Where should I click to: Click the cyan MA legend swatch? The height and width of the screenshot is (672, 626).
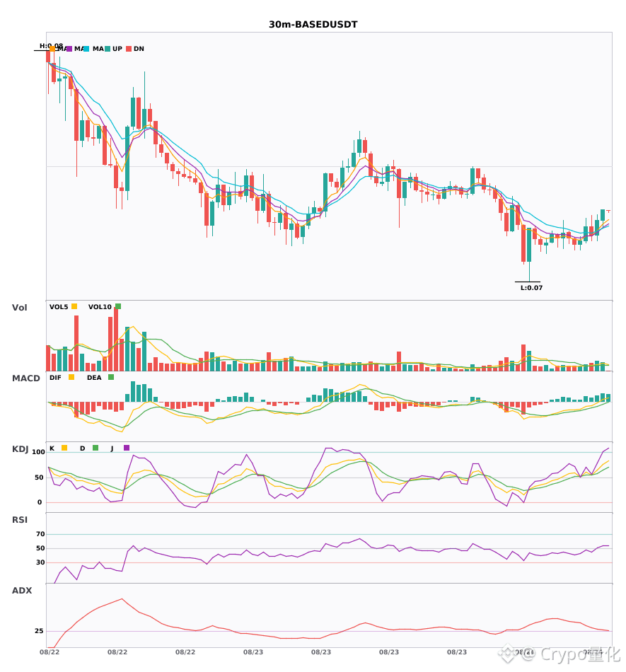point(86,49)
